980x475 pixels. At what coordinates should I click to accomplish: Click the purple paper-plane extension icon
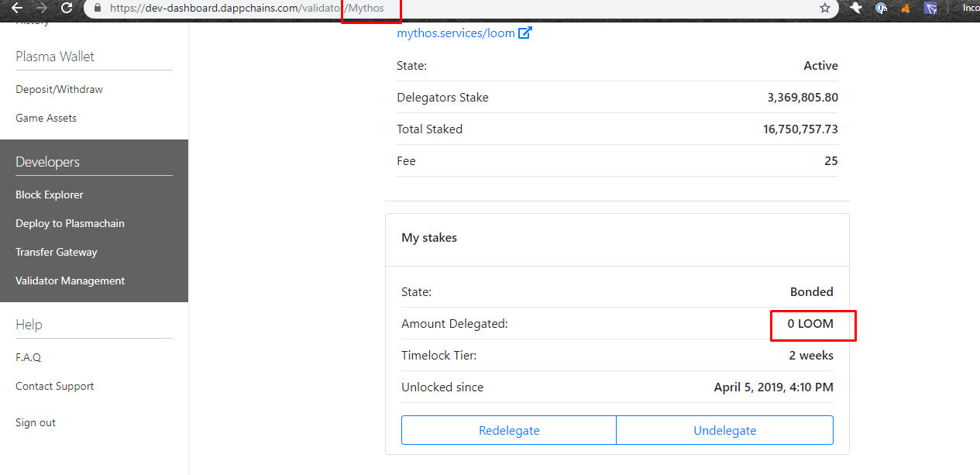click(x=930, y=9)
